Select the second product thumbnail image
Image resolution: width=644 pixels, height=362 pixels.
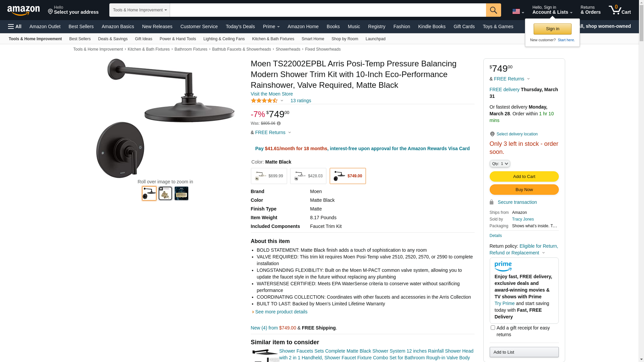(165, 193)
